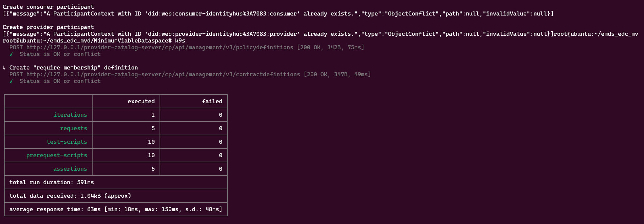This screenshot has height=224, width=644.
Task: Select the "assertions" row label
Action: pyautogui.click(x=70, y=169)
